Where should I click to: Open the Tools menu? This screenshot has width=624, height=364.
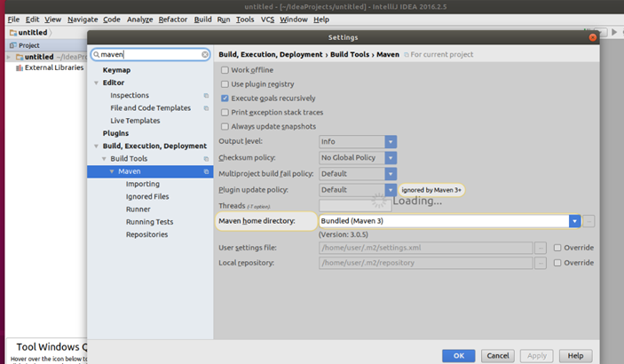(245, 20)
